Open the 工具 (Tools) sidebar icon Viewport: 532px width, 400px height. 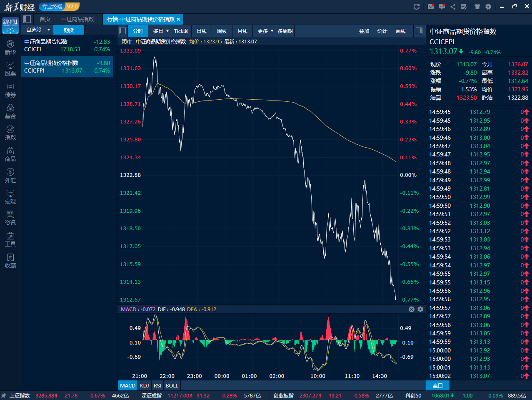point(10,239)
